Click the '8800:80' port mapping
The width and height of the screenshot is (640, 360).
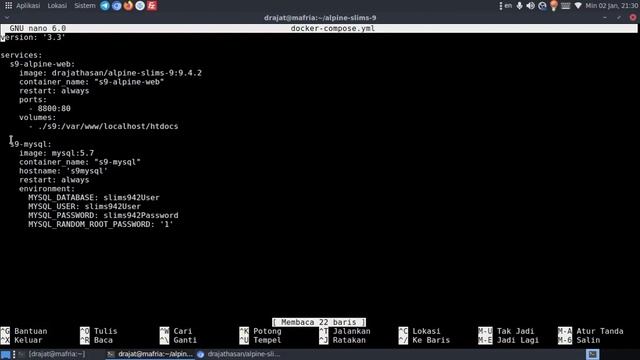(54, 109)
